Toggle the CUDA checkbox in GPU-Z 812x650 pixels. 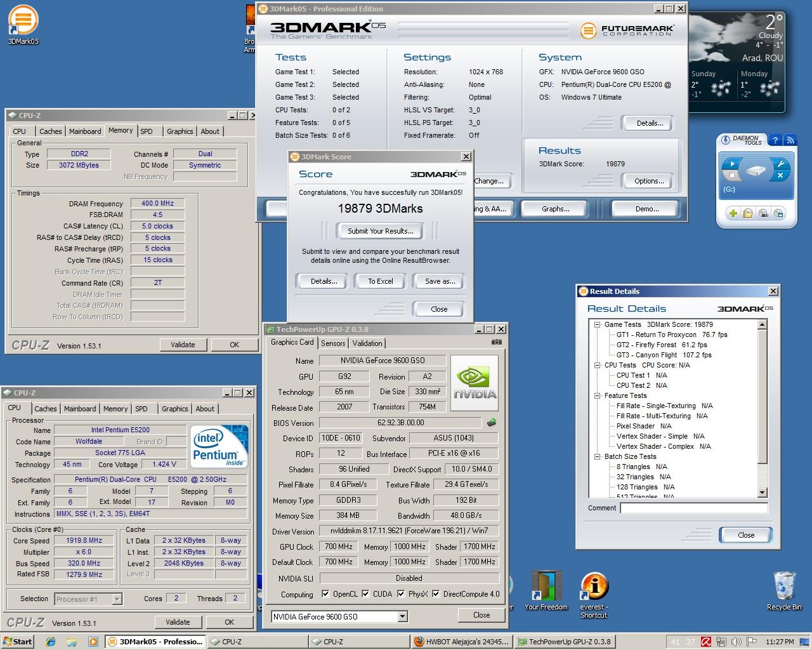(365, 594)
